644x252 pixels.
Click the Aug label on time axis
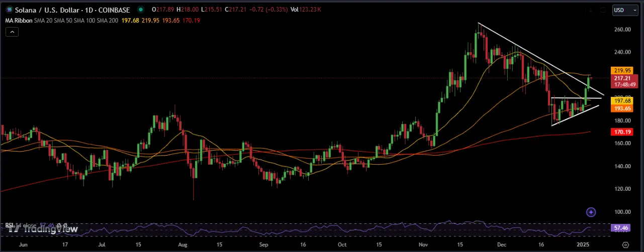183,245
